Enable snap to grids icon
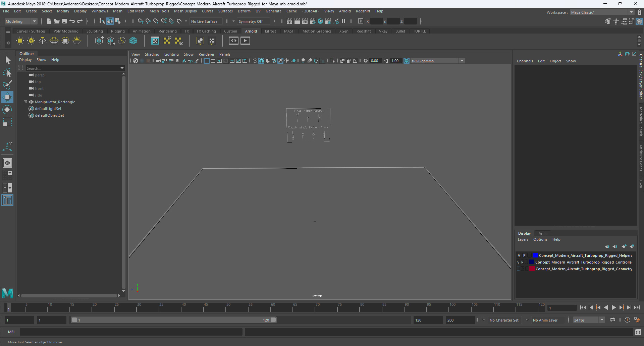The height and width of the screenshot is (346, 644). 141,21
